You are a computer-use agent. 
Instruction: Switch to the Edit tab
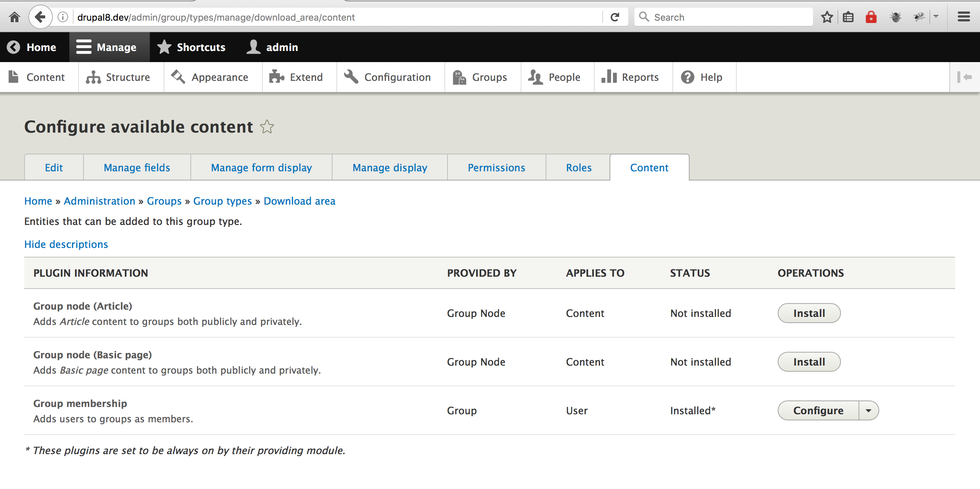pos(54,167)
